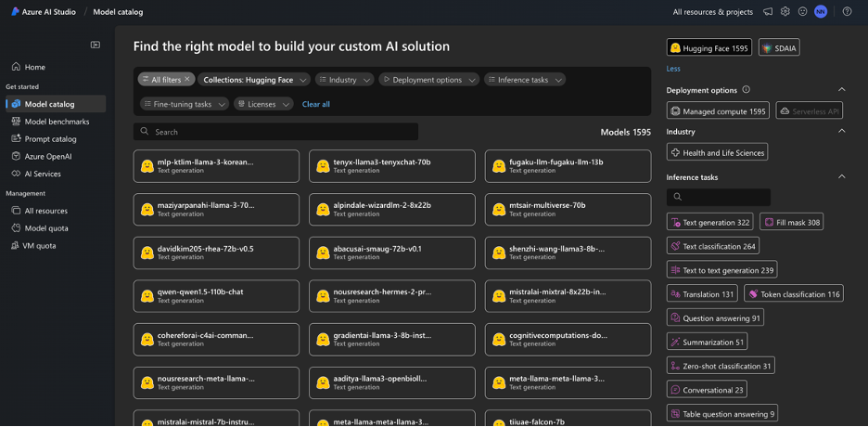The image size is (868, 427).
Task: Click the Deployment options info icon
Action: tap(746, 90)
